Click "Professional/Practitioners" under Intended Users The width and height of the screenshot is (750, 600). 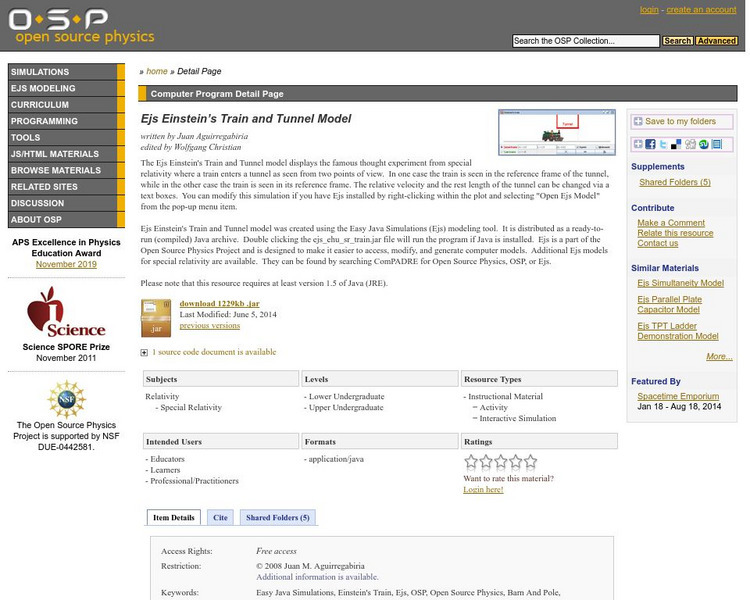click(x=194, y=481)
